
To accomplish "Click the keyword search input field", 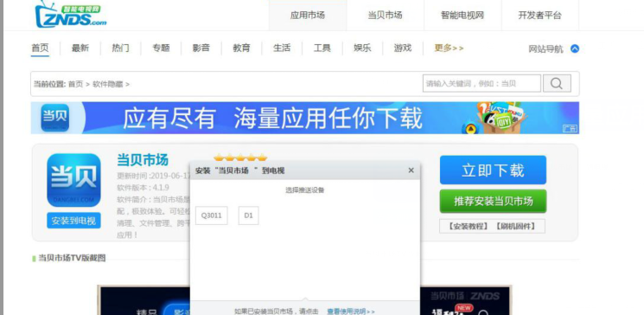I will tap(481, 83).
